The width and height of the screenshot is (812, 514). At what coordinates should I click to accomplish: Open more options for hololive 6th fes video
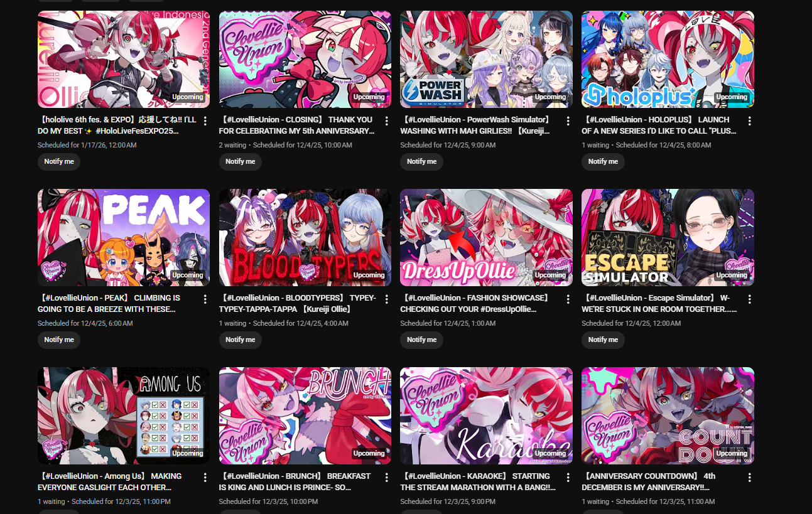click(205, 120)
